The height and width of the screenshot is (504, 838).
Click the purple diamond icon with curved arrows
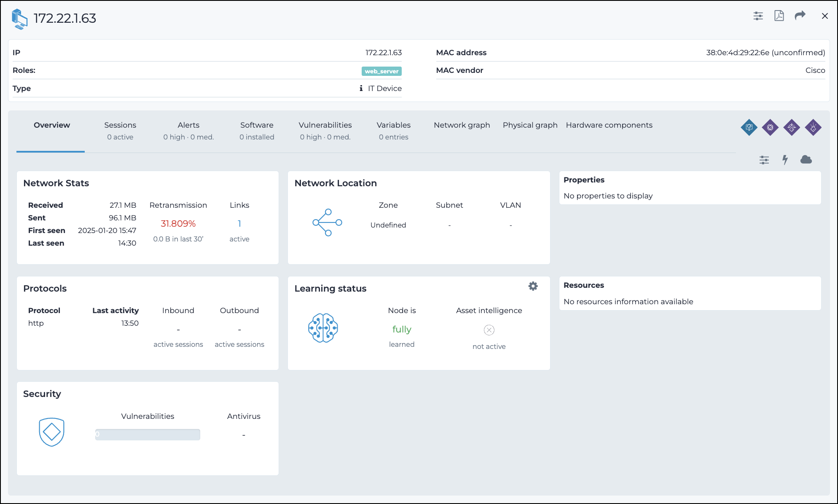pyautogui.click(x=792, y=127)
